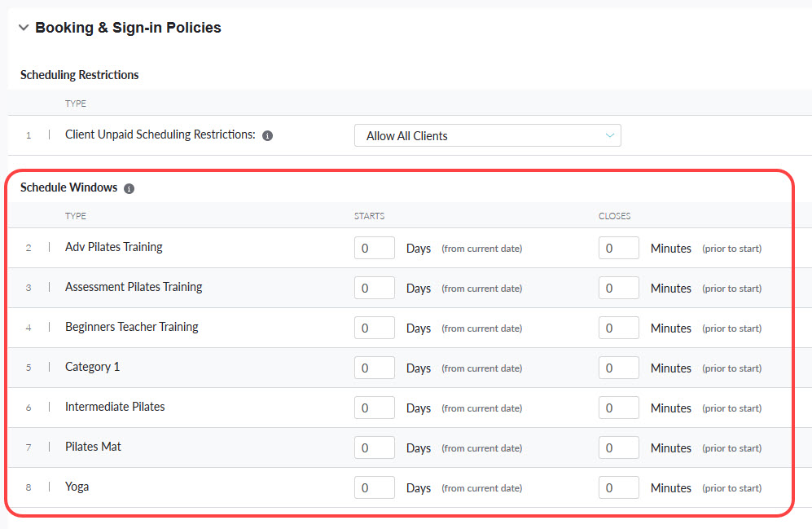Open the Allow All Clients dropdown
This screenshot has width=812, height=529.
(x=487, y=136)
